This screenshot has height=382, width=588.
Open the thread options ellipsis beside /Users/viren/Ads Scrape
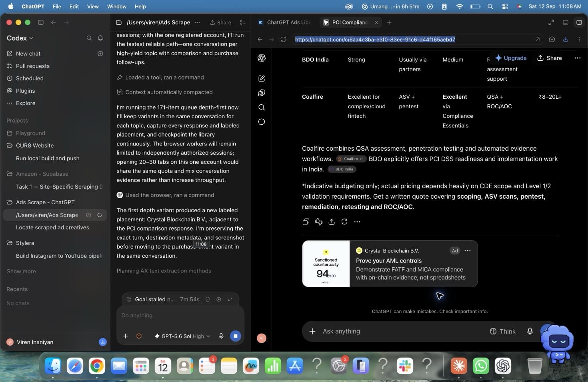pyautogui.click(x=197, y=22)
